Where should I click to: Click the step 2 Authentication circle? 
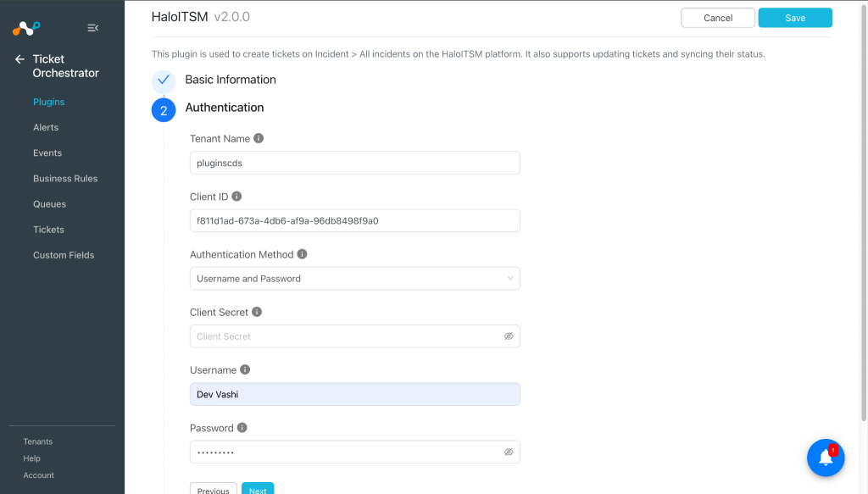pos(164,110)
